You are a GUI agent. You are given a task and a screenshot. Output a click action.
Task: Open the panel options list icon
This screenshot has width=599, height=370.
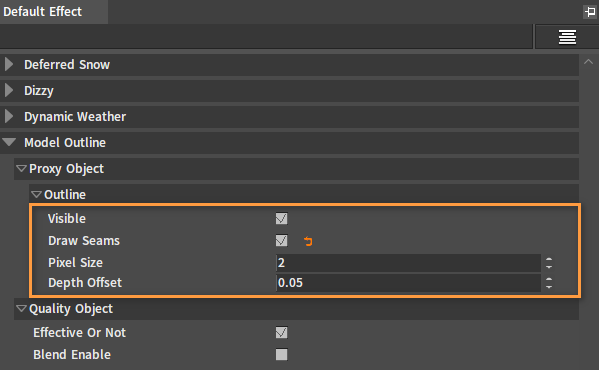(567, 37)
